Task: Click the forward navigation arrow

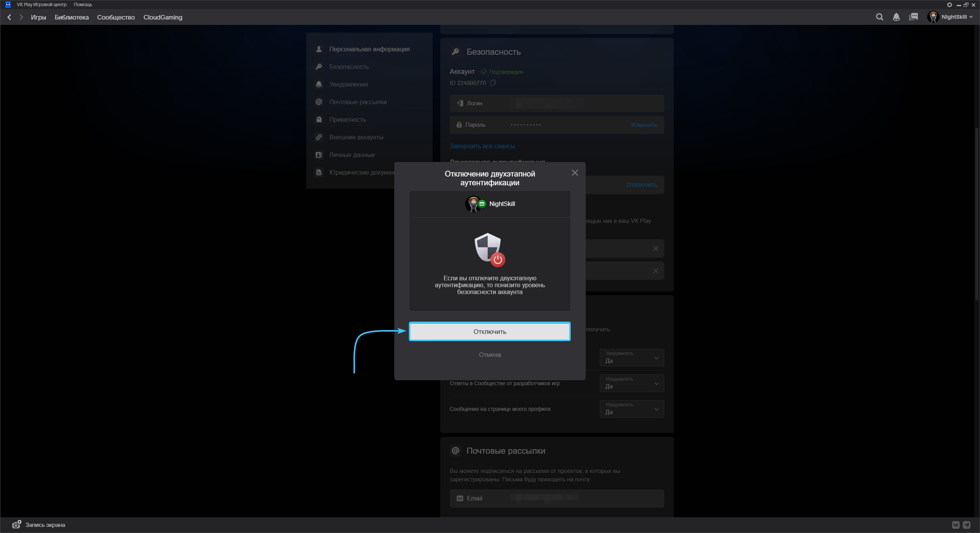Action: 21,17
